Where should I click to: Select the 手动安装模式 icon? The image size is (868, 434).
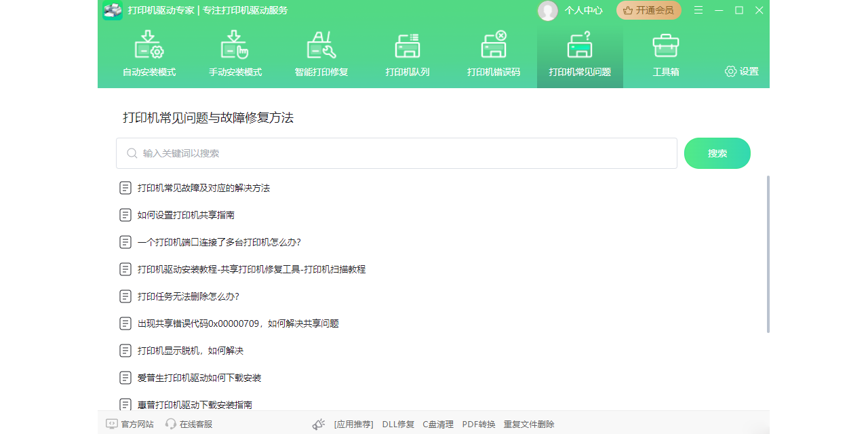235,45
